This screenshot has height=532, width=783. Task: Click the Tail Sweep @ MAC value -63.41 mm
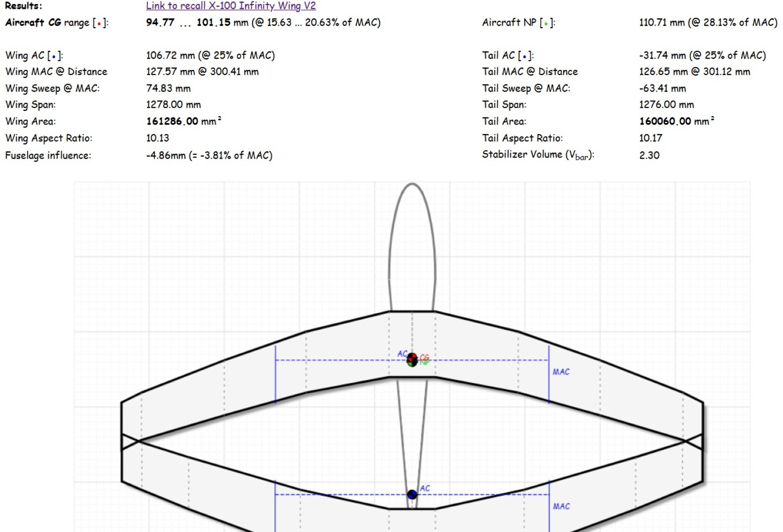[662, 89]
